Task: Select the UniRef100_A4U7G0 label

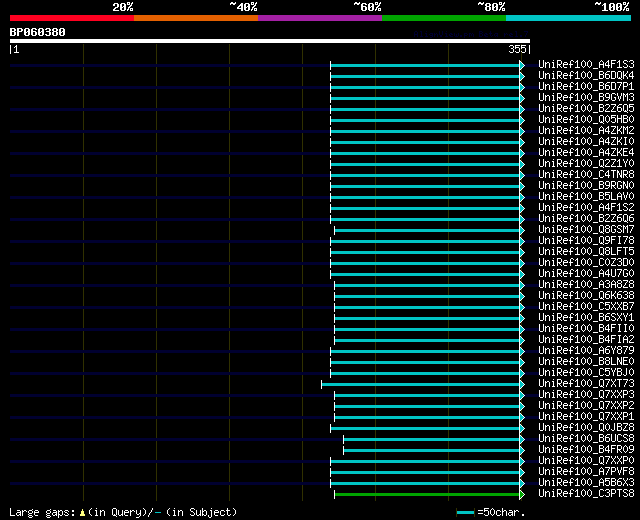Action: click(x=586, y=274)
